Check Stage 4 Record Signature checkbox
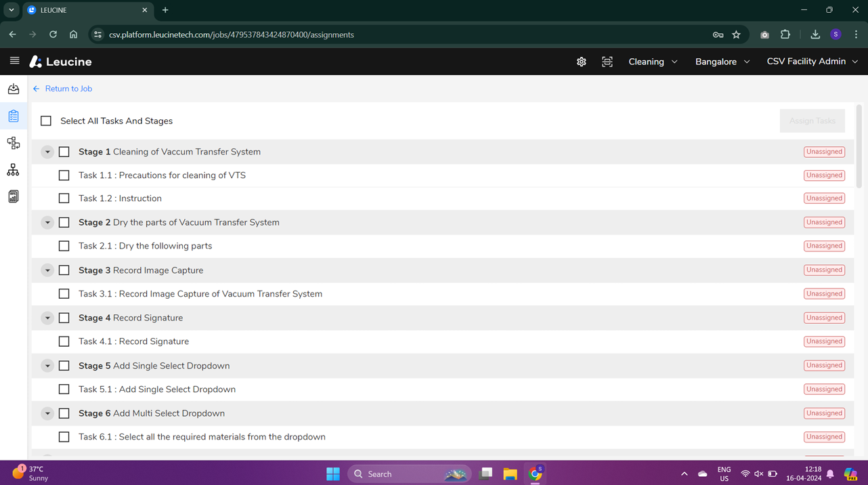 tap(64, 318)
